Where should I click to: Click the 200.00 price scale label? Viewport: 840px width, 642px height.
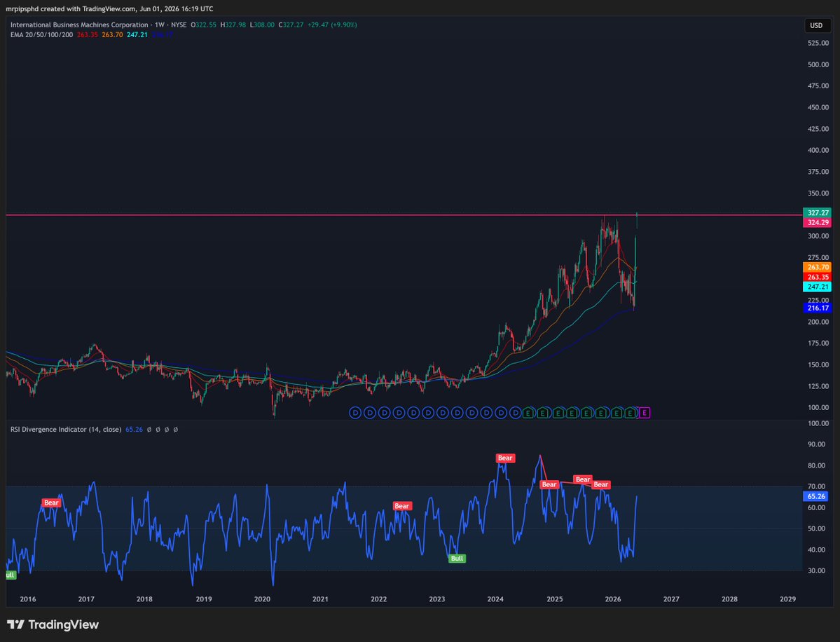(x=818, y=322)
